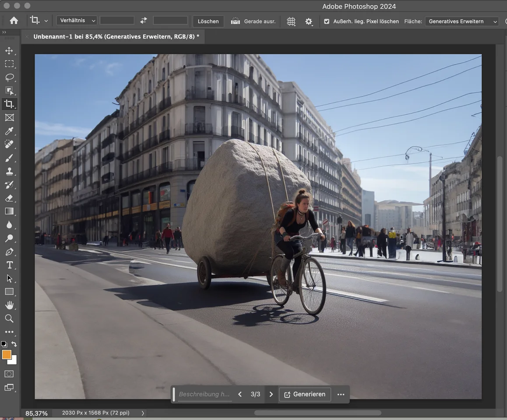The height and width of the screenshot is (420, 507).
Task: Click the 'Löschen' button
Action: 208,21
